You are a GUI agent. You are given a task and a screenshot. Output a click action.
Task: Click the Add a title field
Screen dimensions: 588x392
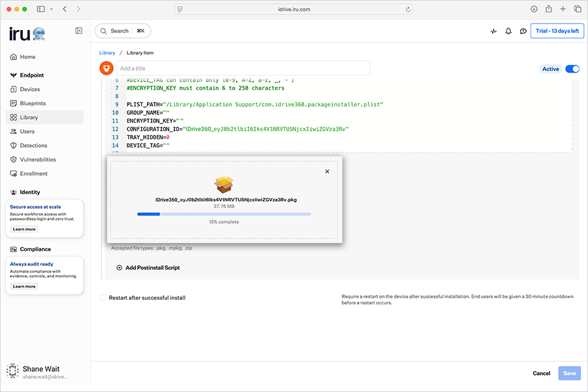point(244,68)
